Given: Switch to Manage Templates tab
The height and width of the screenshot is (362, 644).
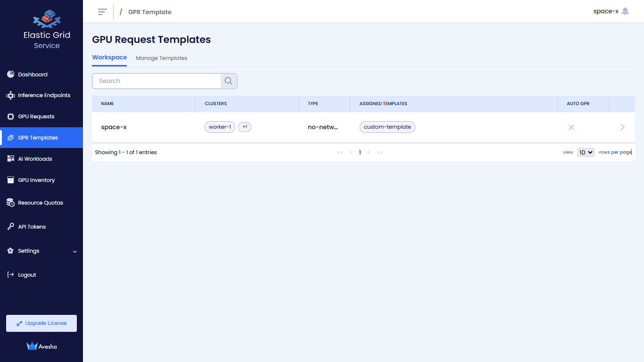Looking at the screenshot, I should click(x=161, y=58).
